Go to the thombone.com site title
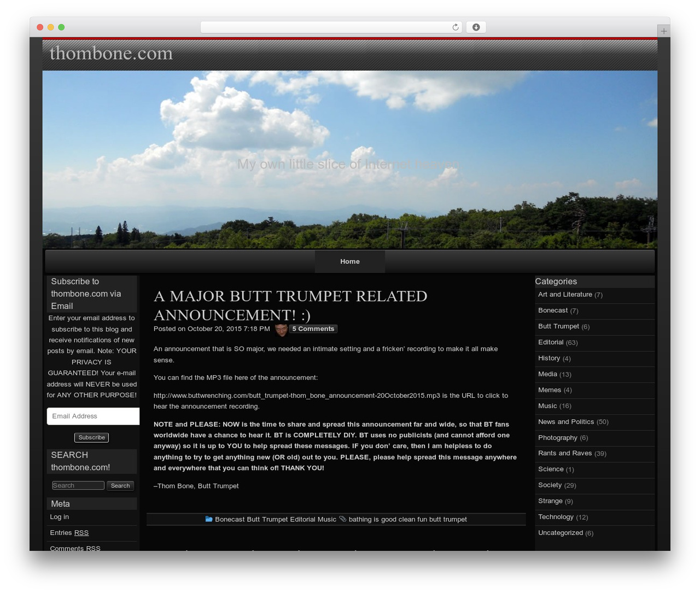Image resolution: width=700 pixels, height=593 pixels. pos(111,53)
